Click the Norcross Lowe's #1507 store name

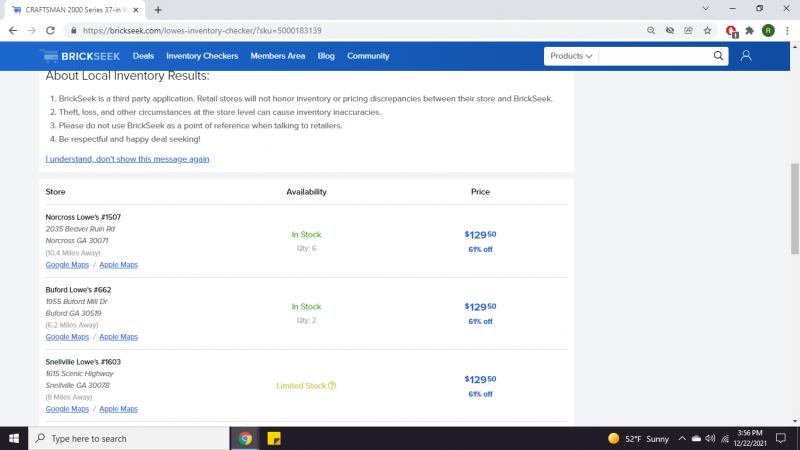click(x=83, y=217)
